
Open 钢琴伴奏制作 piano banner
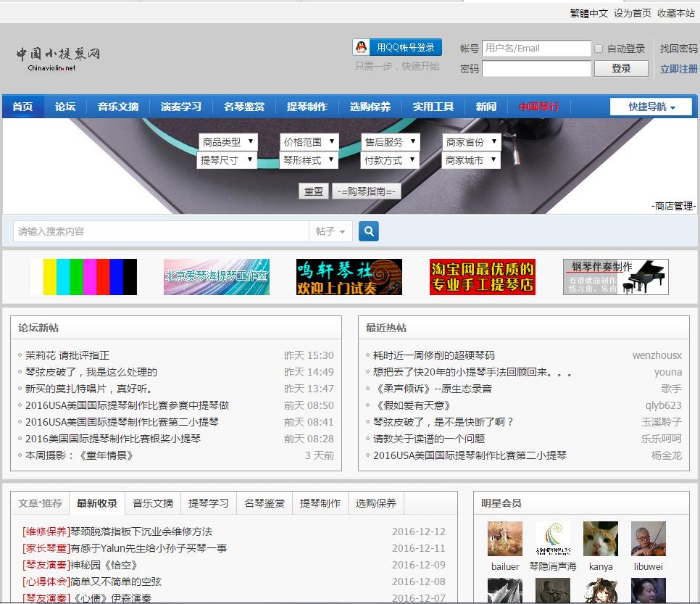tap(616, 277)
